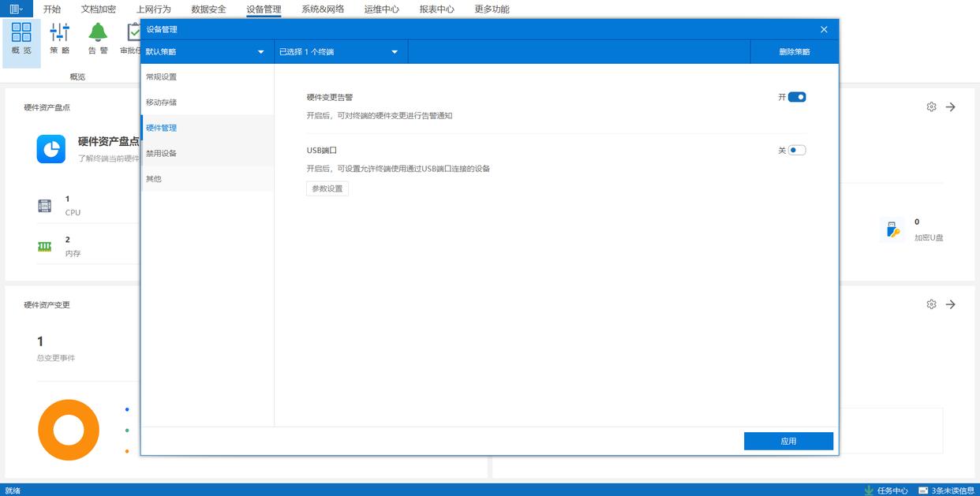Screen dimensions: 980x496
Task: Click the 概览 overview grid icon
Action: (21, 32)
